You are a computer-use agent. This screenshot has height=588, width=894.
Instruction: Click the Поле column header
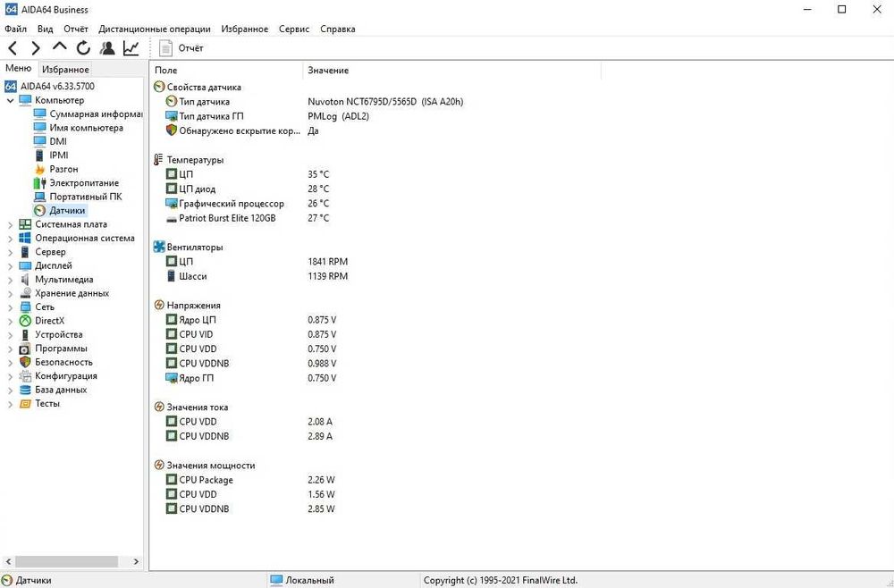click(226, 70)
